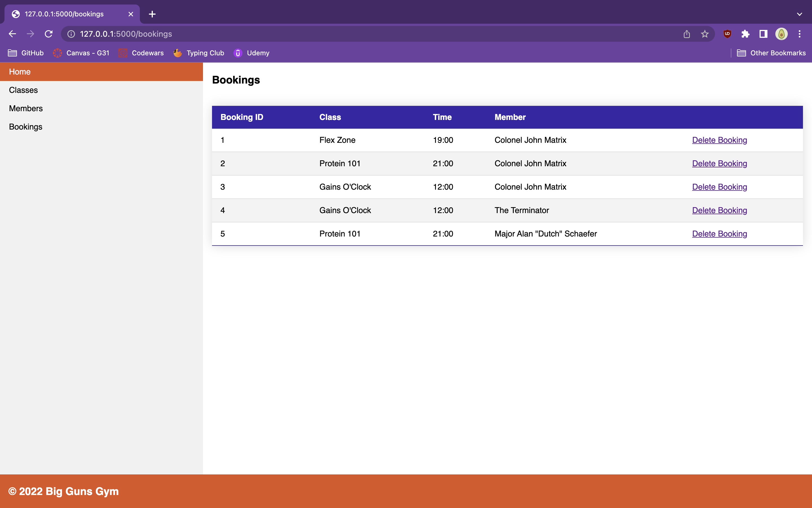812x508 pixels.
Task: Open the Udemy bookmark
Action: [252, 53]
